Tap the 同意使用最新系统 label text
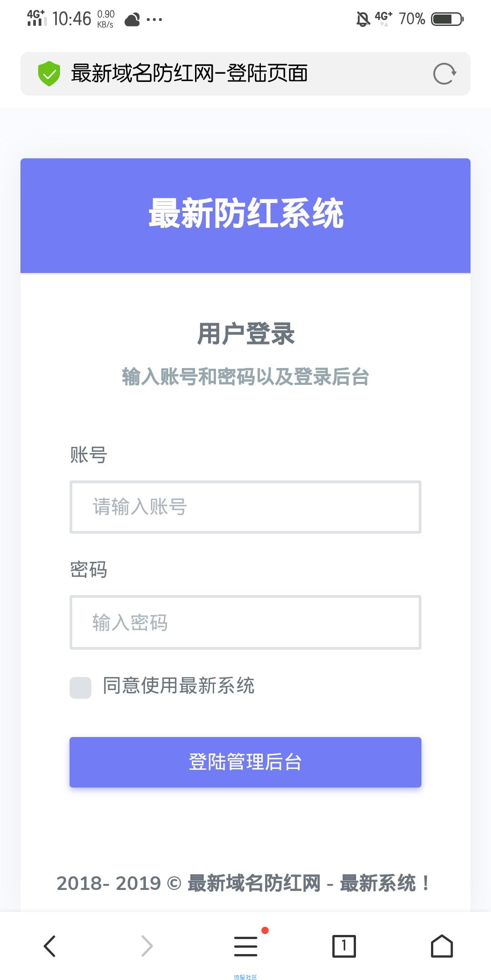 point(179,686)
